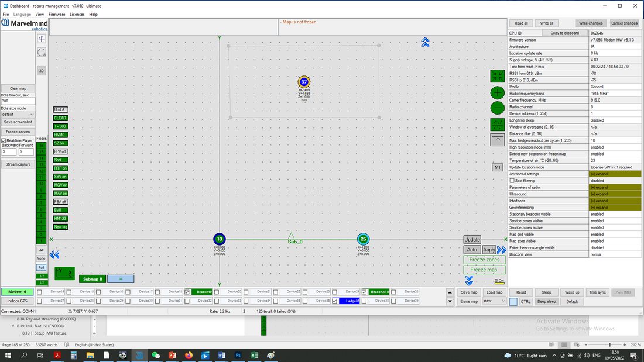Expand the Ultrasound settings row
Image resolution: width=644 pixels, height=362 pixels.
pyautogui.click(x=615, y=194)
